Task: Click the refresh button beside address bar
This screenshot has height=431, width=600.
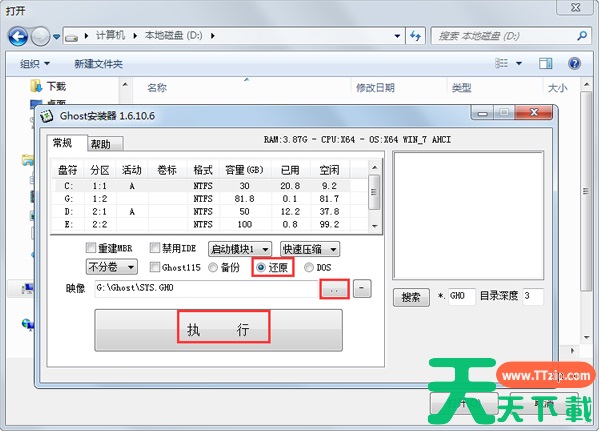Action: 416,36
